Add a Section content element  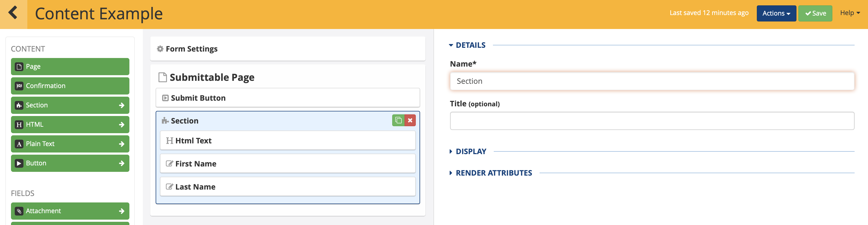tap(70, 105)
